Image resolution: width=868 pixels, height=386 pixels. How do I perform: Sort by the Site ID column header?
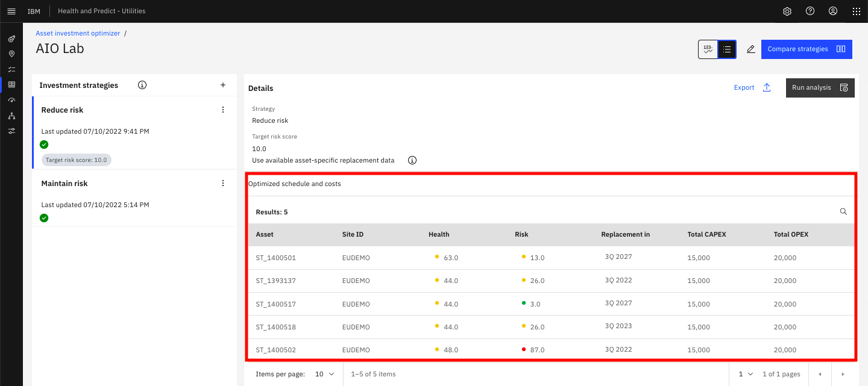[x=353, y=235]
